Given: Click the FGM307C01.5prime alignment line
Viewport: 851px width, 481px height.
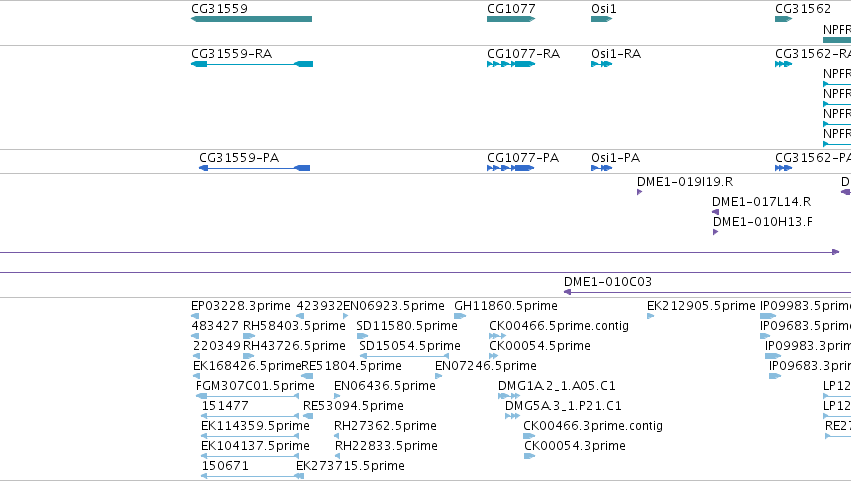Looking at the screenshot, I should pos(247,396).
